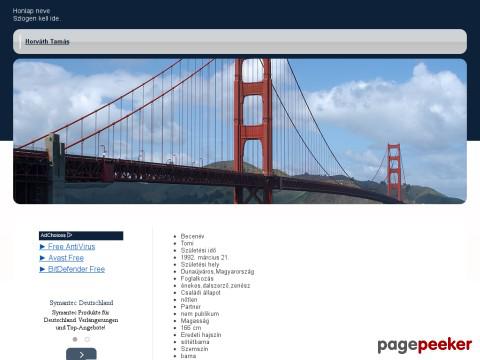Select the second ad carousel dot

click(x=87, y=339)
